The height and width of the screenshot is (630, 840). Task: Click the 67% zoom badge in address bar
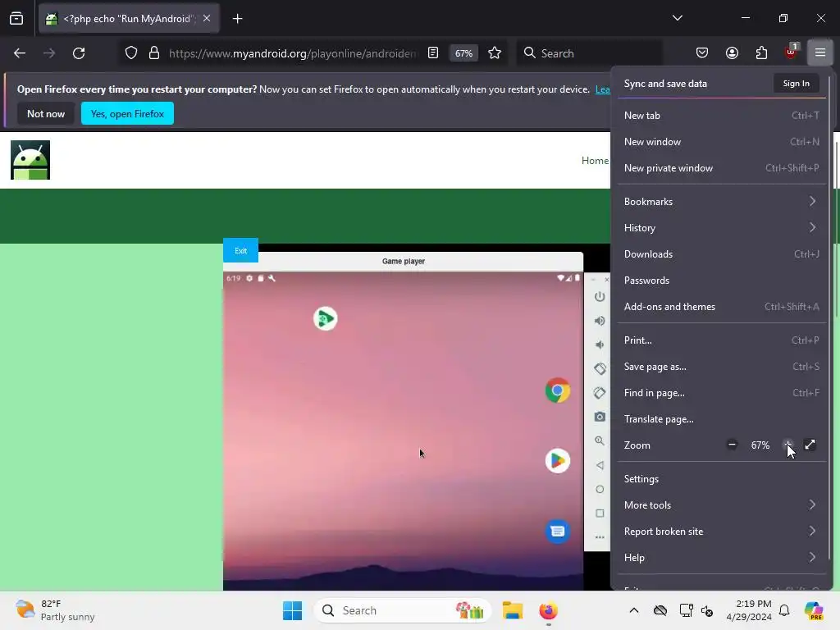463,53
